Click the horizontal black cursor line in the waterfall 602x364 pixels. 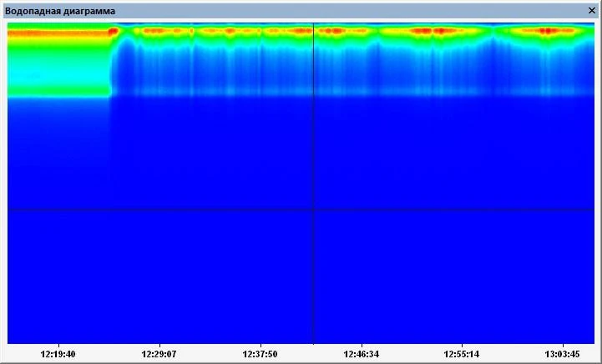(x=154, y=210)
